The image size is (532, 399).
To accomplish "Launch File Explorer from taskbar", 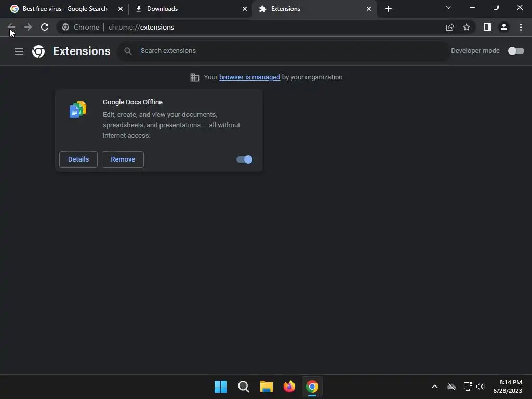I will (267, 387).
